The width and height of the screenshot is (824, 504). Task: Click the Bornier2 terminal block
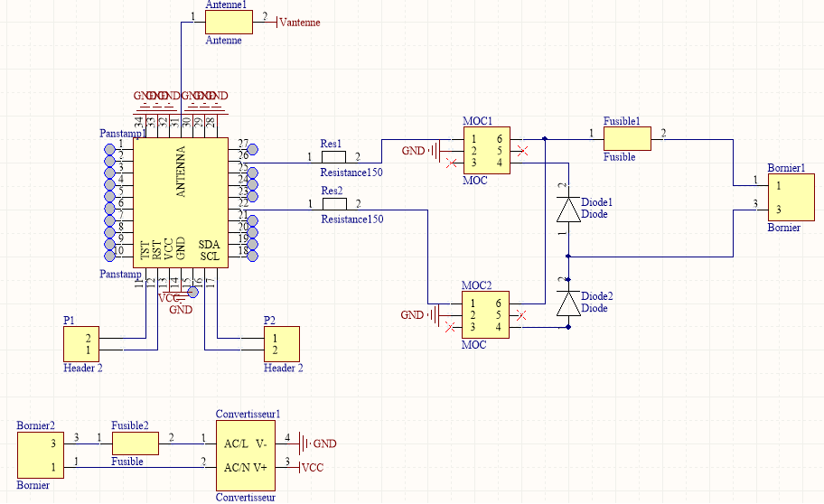(x=41, y=455)
